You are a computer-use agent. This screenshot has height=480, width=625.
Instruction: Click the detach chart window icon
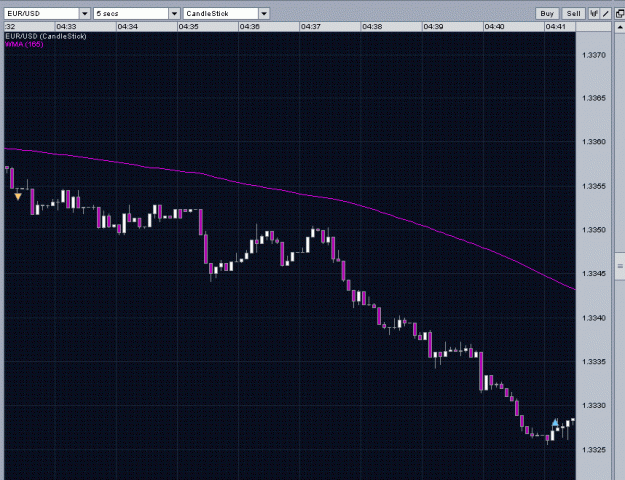pyautogui.click(x=620, y=14)
